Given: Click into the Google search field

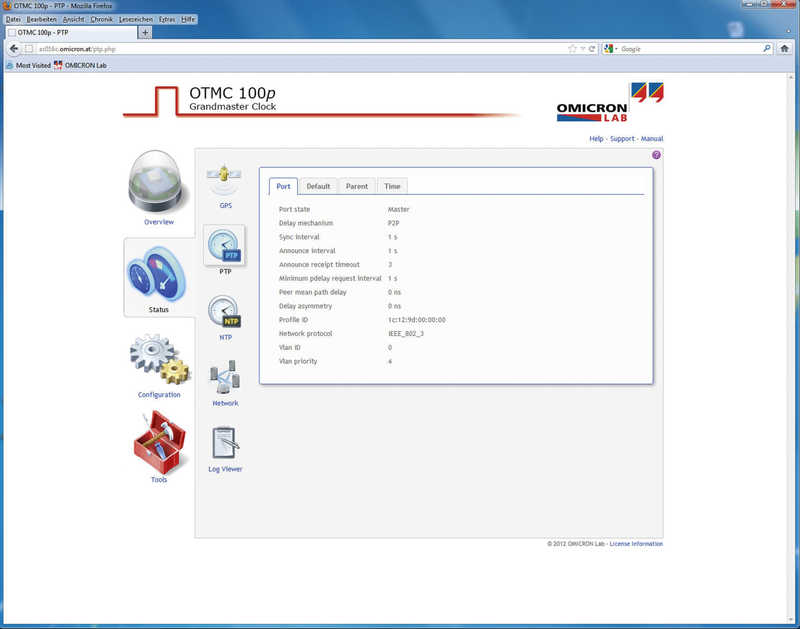Looking at the screenshot, I should (x=690, y=49).
